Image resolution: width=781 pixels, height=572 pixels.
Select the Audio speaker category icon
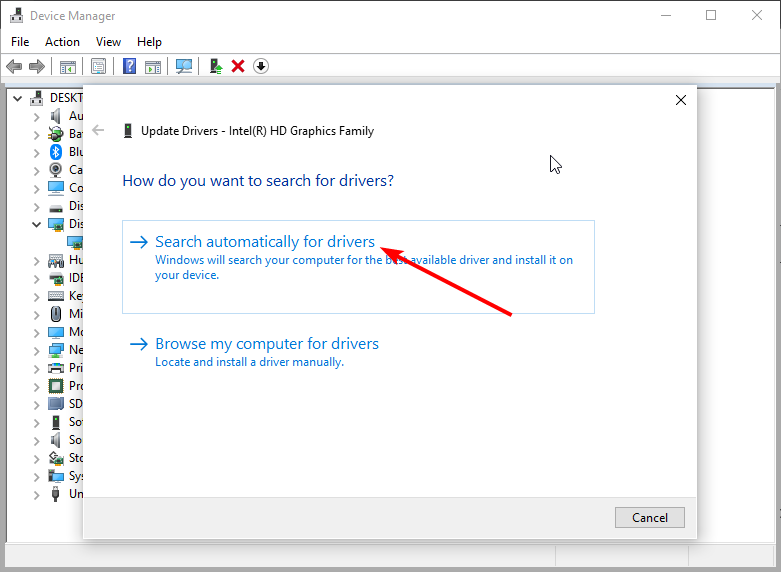[x=56, y=116]
